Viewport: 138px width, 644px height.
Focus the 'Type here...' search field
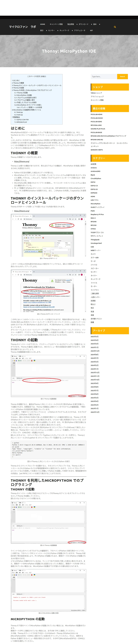coord(104,77)
